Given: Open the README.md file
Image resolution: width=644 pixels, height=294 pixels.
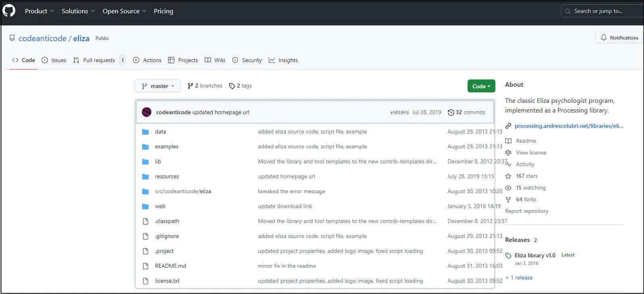Looking at the screenshot, I should (x=170, y=266).
